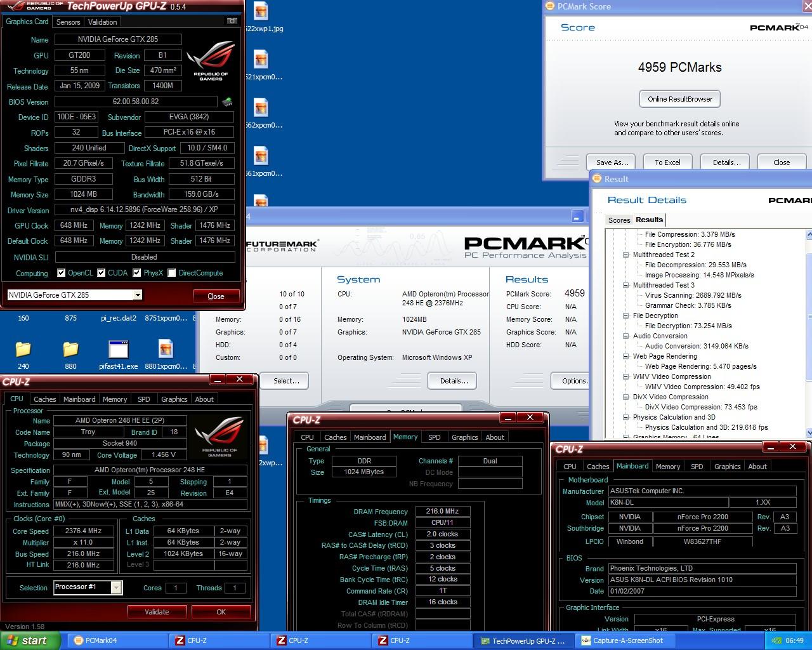812x650 pixels.
Task: Click the BIOS Version field 62.00.58.00.82
Action: coord(136,102)
